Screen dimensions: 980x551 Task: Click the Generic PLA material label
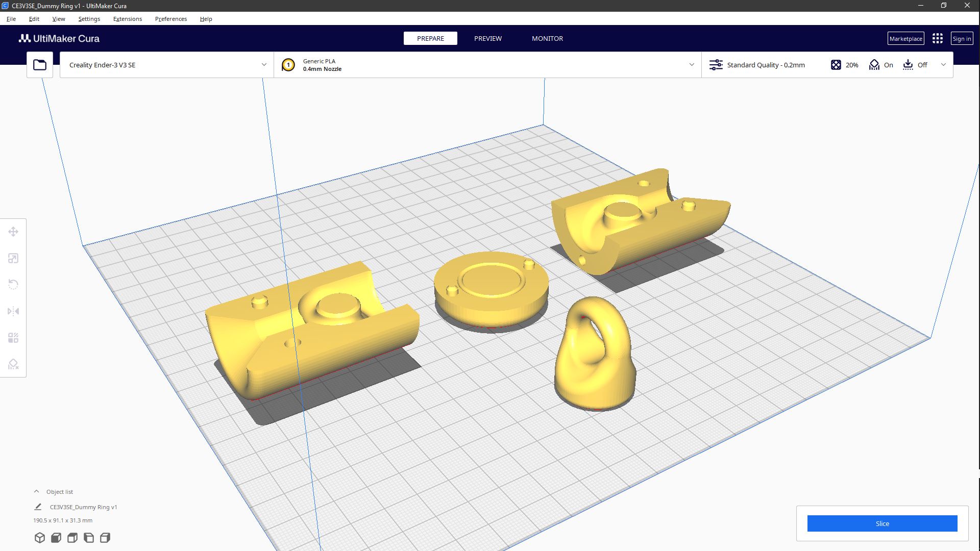[319, 61]
